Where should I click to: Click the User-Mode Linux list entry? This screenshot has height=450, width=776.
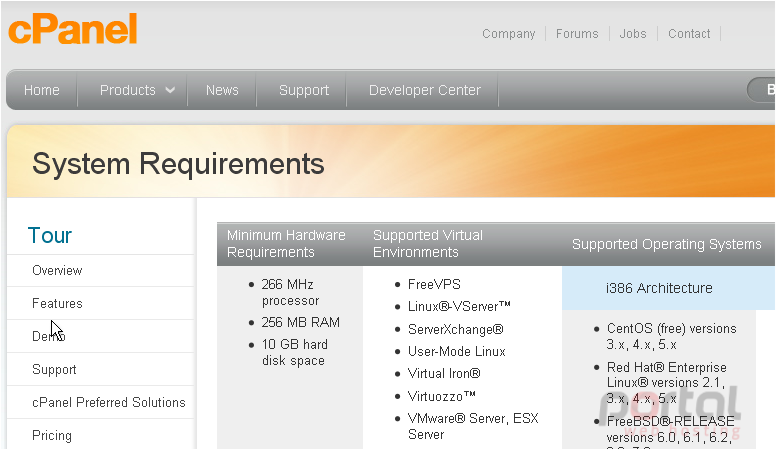(x=456, y=351)
